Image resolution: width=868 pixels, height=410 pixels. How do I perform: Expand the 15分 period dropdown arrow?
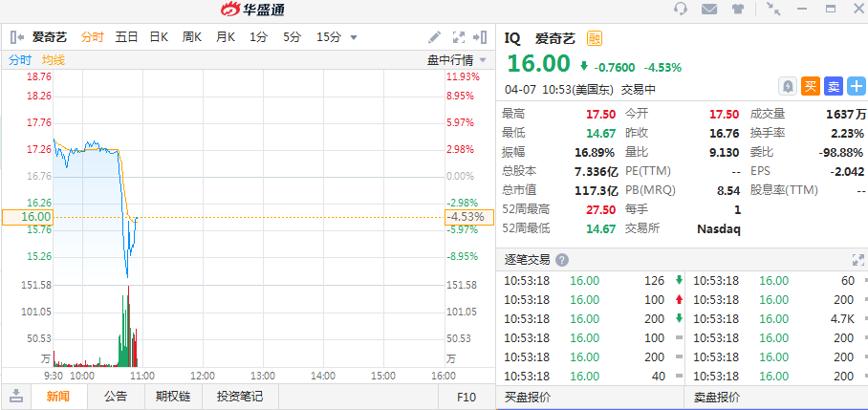354,37
